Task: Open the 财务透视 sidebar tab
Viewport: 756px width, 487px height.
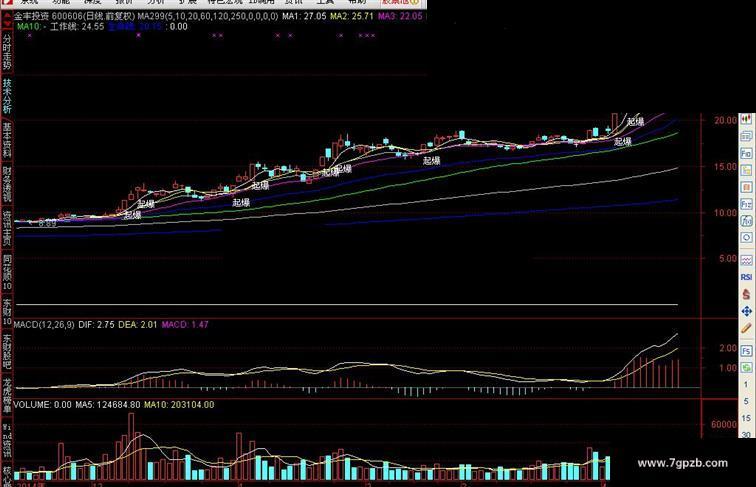Action: point(7,185)
